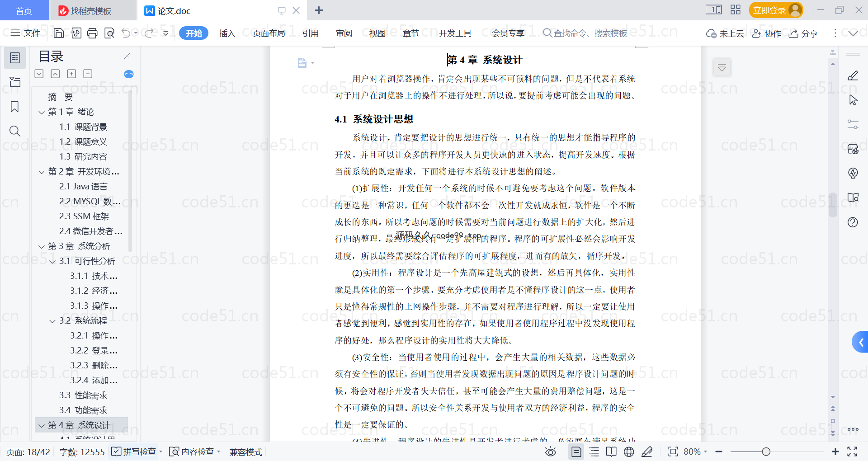Collapse 第 1 章 绪论 in outline
The image size is (868, 461).
42,112
